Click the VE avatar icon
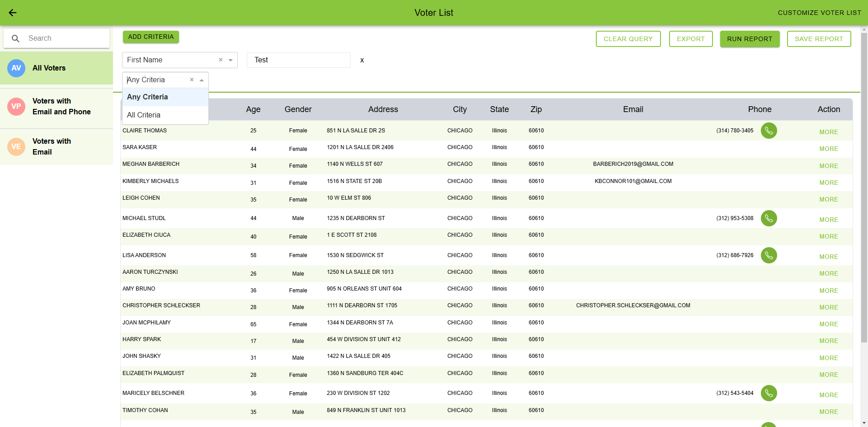868x427 pixels. point(16,146)
